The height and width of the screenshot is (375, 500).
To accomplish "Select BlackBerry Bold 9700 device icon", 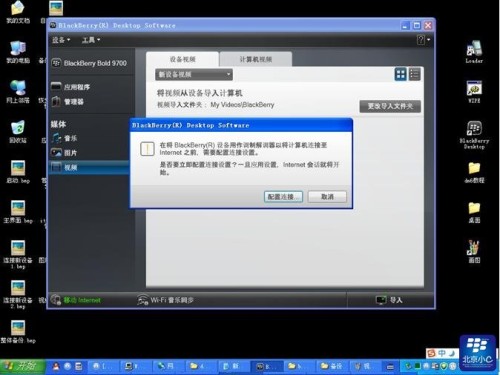I will coord(56,63).
